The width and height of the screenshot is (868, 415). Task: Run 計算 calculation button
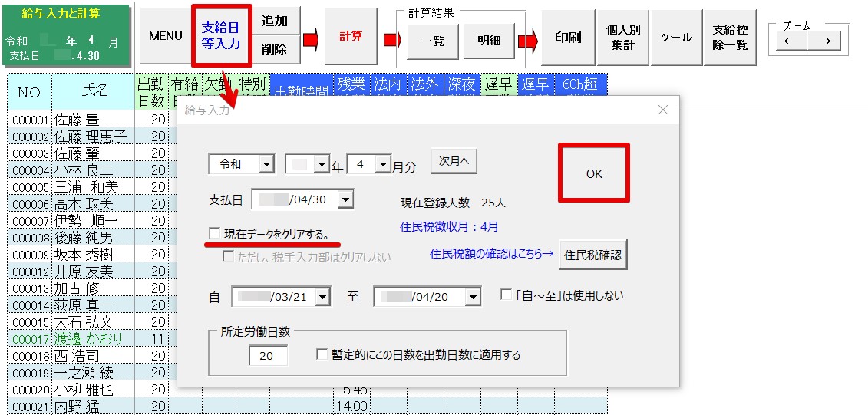(x=351, y=36)
